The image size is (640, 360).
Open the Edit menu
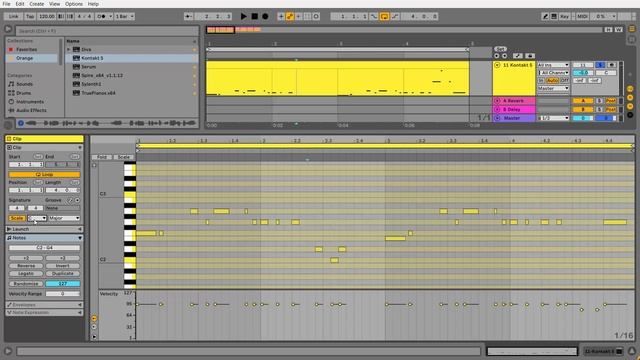[20, 4]
